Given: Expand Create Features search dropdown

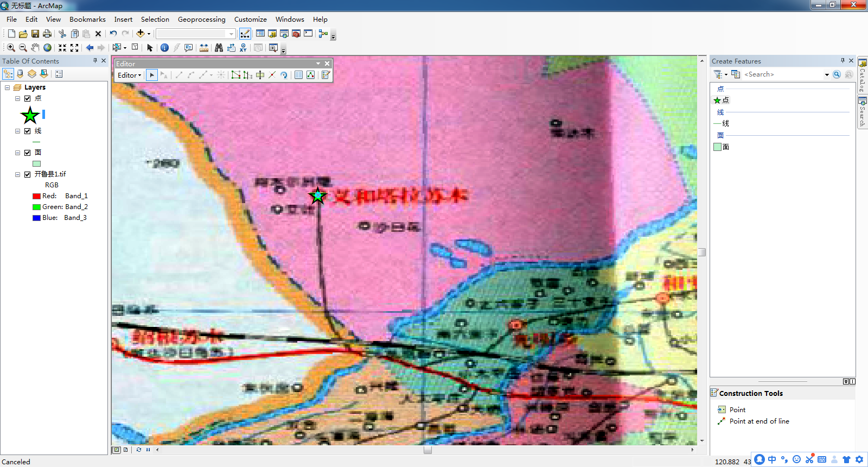Looking at the screenshot, I should [x=827, y=74].
